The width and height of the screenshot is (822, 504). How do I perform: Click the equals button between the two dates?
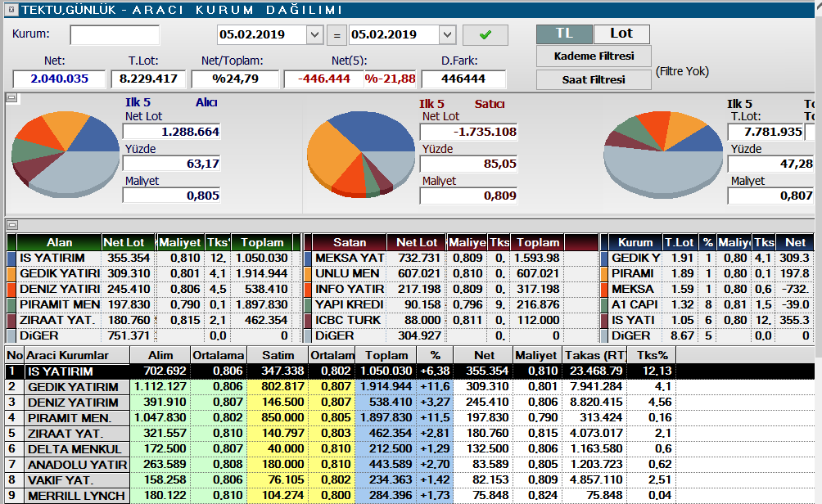pyautogui.click(x=336, y=36)
